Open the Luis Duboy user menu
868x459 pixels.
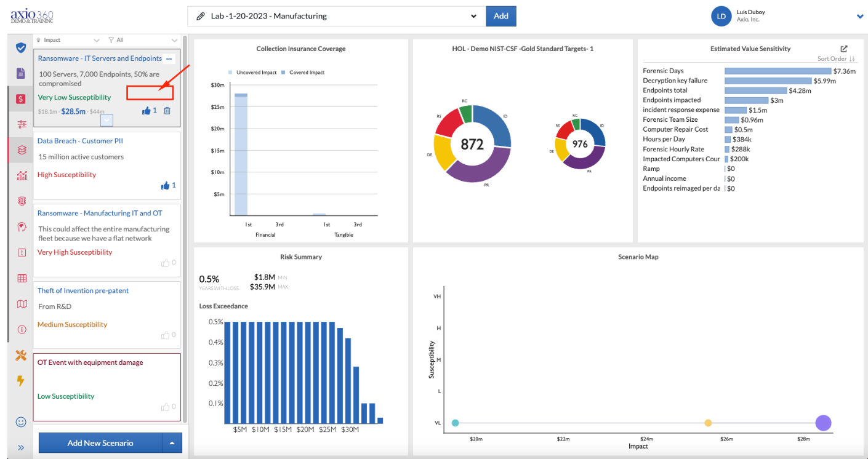click(860, 17)
